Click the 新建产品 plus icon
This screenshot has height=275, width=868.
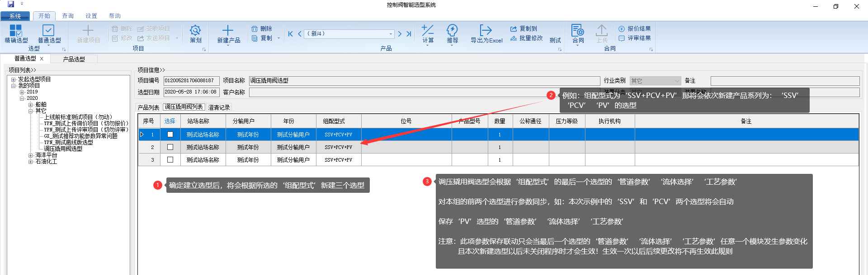pos(228,31)
